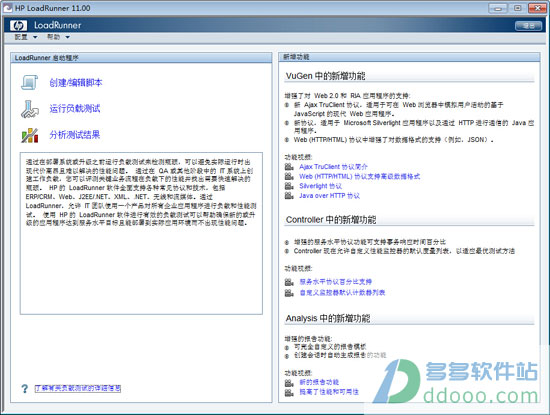550x415 pixels.
Task: Open the 自定义监控器默认计数器列表 link
Action: [x=342, y=293]
